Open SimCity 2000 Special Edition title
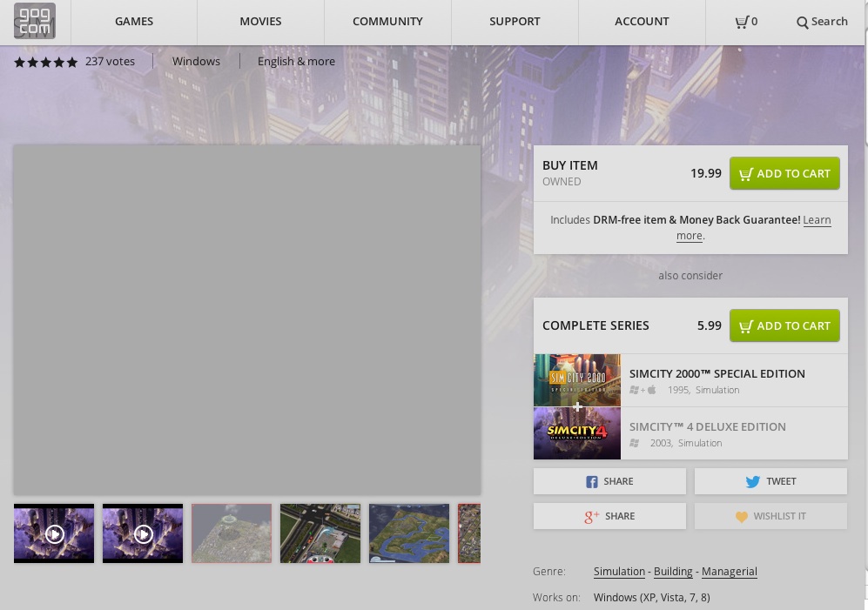868x610 pixels. click(x=717, y=373)
